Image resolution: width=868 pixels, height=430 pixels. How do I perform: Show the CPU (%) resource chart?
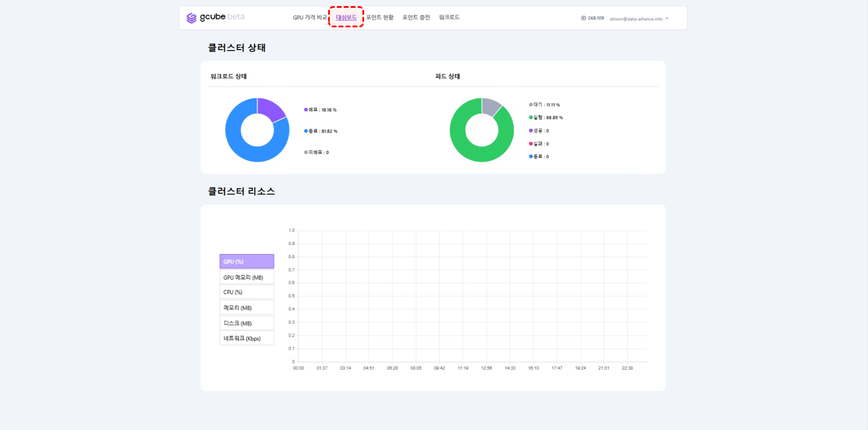[x=247, y=292]
